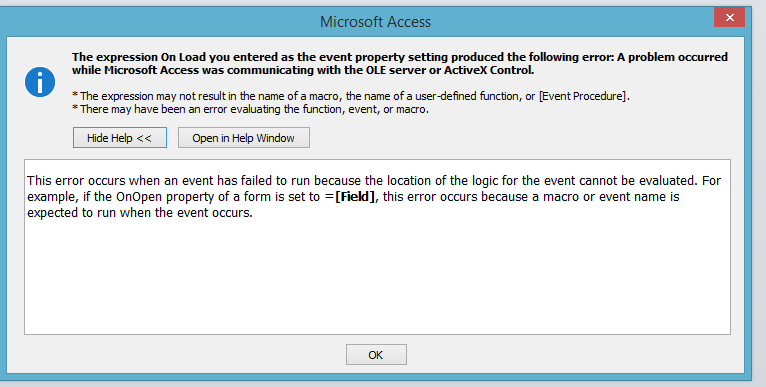The width and height of the screenshot is (766, 387).
Task: Click the empty white area of the help pane
Action: 377,279
